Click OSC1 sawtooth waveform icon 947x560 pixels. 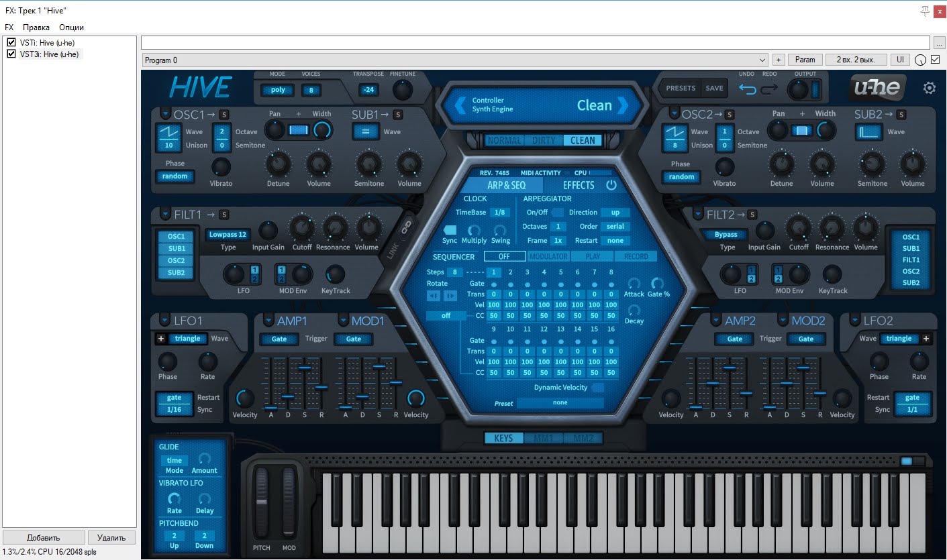click(169, 131)
